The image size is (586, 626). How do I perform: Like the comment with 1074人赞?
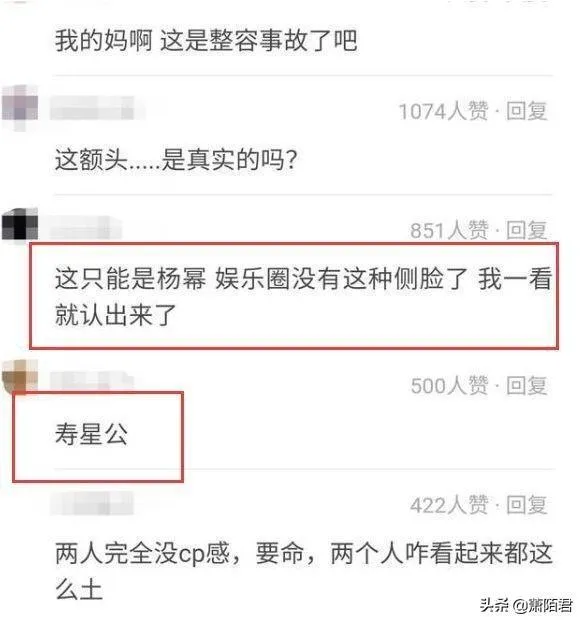(443, 111)
